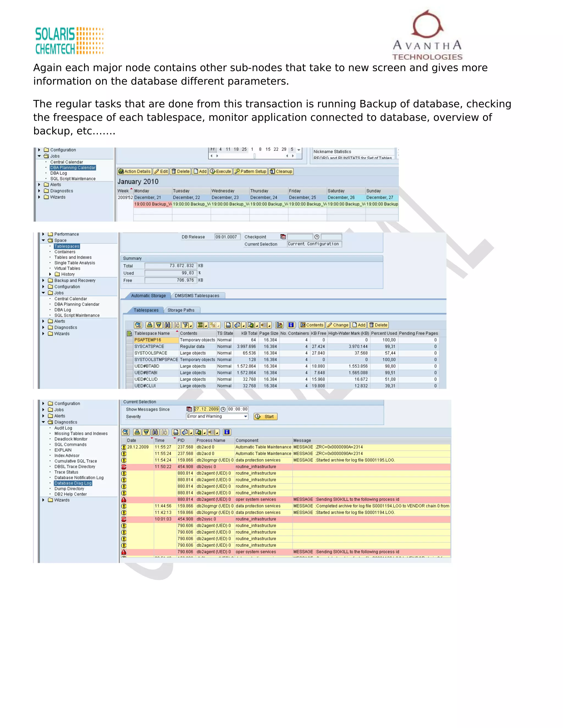Screen dimensions: 563x728
Task: Open the Storage Paths tab
Action: 181,310
